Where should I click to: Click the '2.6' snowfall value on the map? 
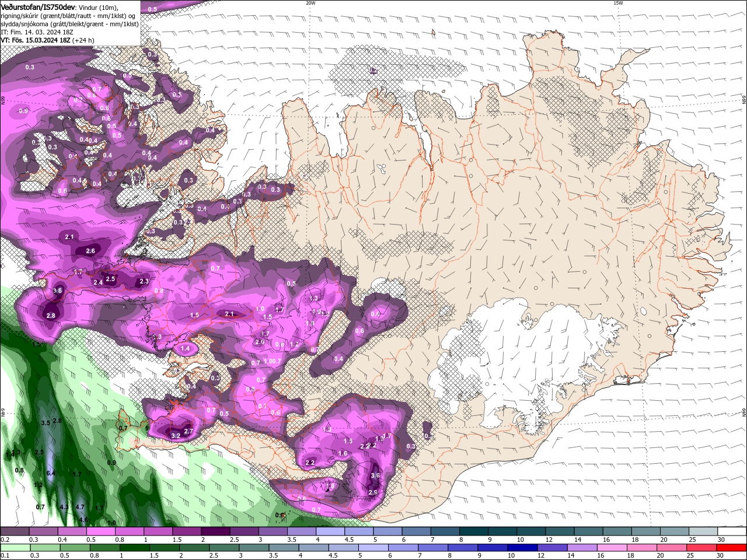coord(90,251)
